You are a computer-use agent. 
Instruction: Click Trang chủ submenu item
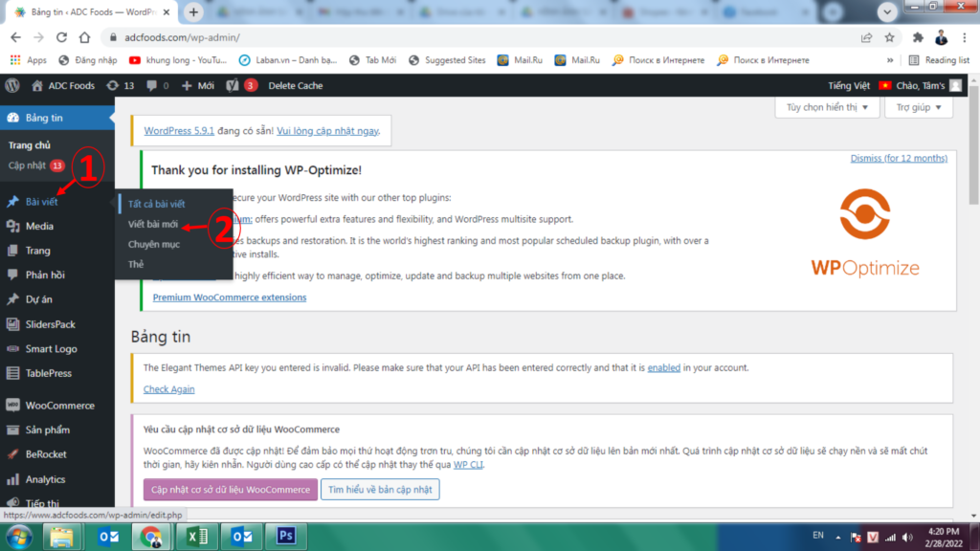click(x=30, y=145)
